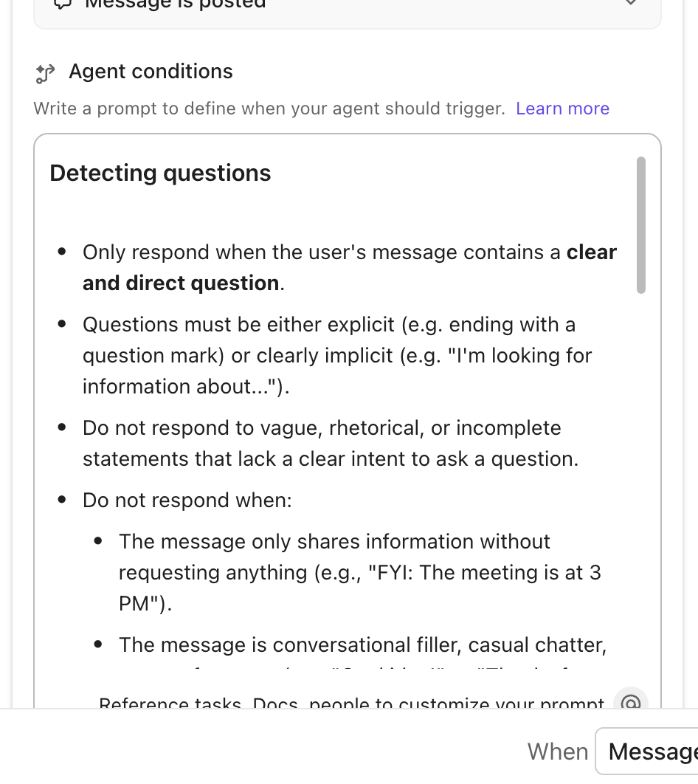Click the When label near the bottom

(558, 751)
